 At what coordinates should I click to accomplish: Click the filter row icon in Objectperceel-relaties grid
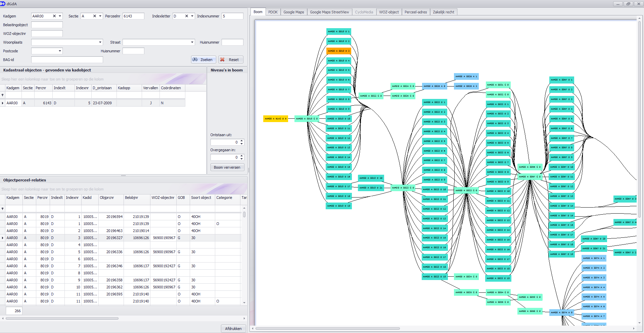(3, 209)
